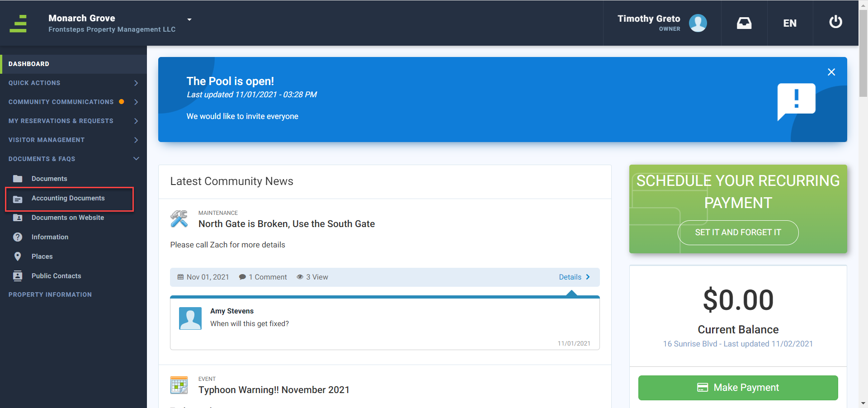Click the maintenance tools icon on news post
This screenshot has height=408, width=868.
pyautogui.click(x=179, y=219)
